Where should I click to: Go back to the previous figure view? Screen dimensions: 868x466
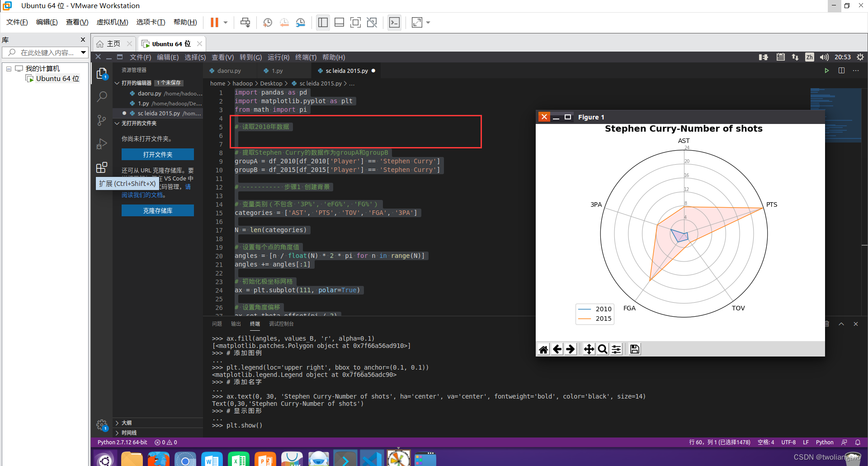(x=557, y=349)
